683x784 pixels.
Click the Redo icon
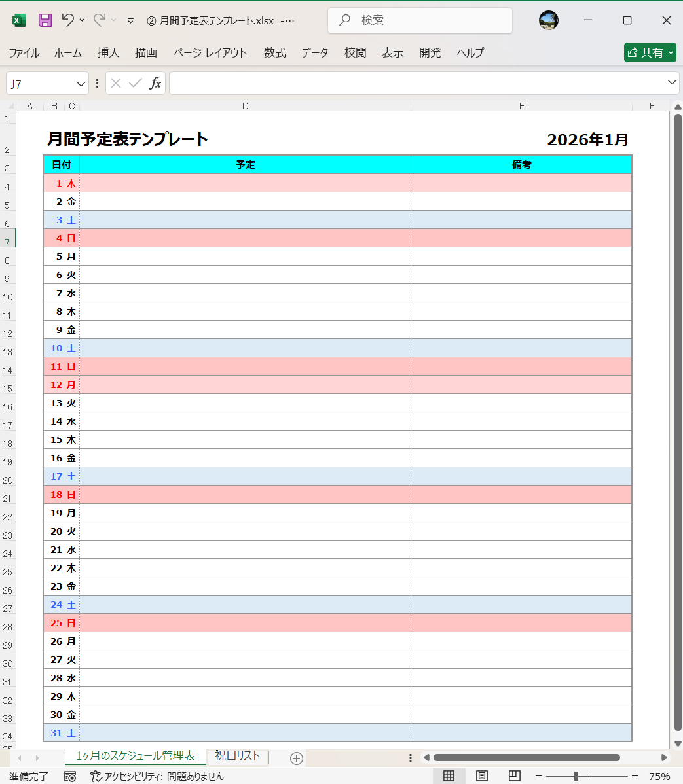pyautogui.click(x=99, y=20)
